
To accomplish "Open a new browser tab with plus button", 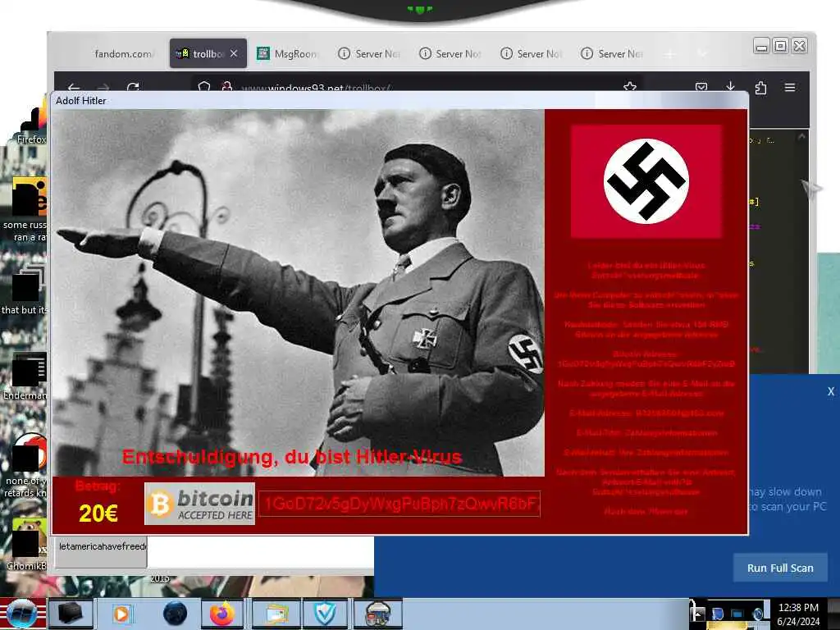I will (669, 53).
